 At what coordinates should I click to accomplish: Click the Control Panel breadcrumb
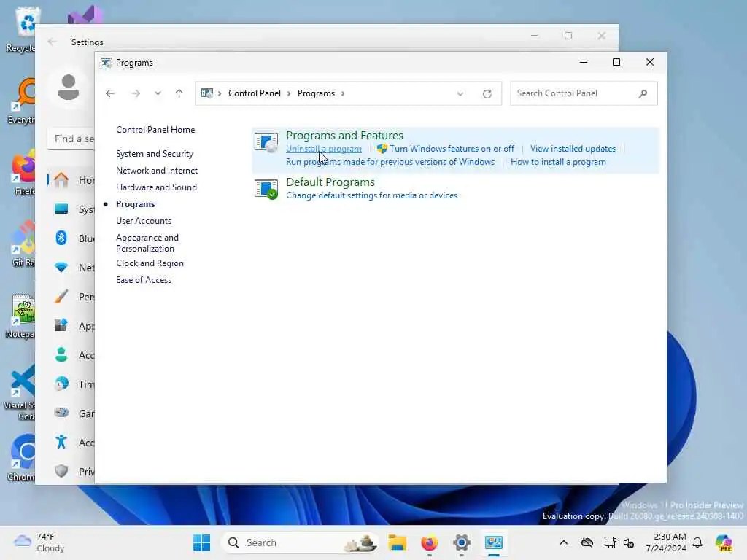[255, 93]
